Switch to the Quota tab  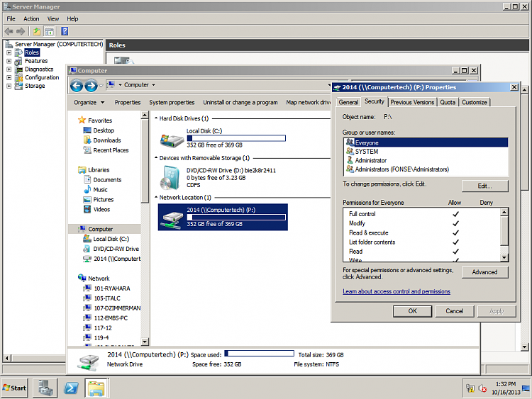point(448,102)
